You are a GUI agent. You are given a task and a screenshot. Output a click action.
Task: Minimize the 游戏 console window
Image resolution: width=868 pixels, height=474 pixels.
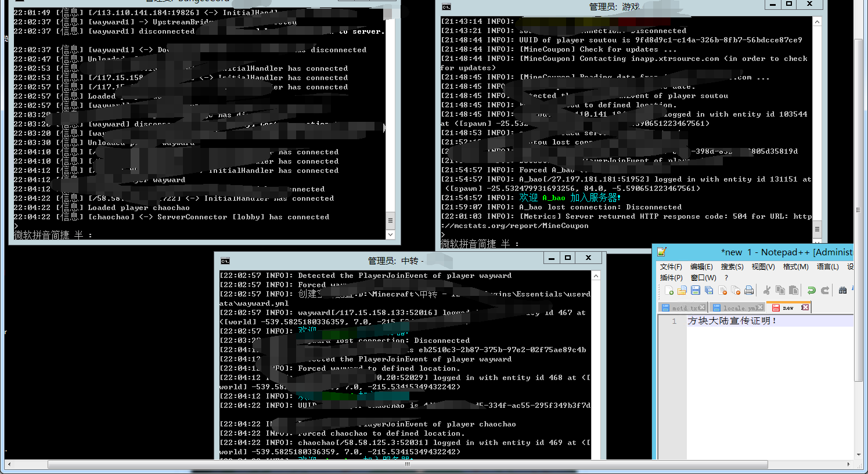pos(772,4)
